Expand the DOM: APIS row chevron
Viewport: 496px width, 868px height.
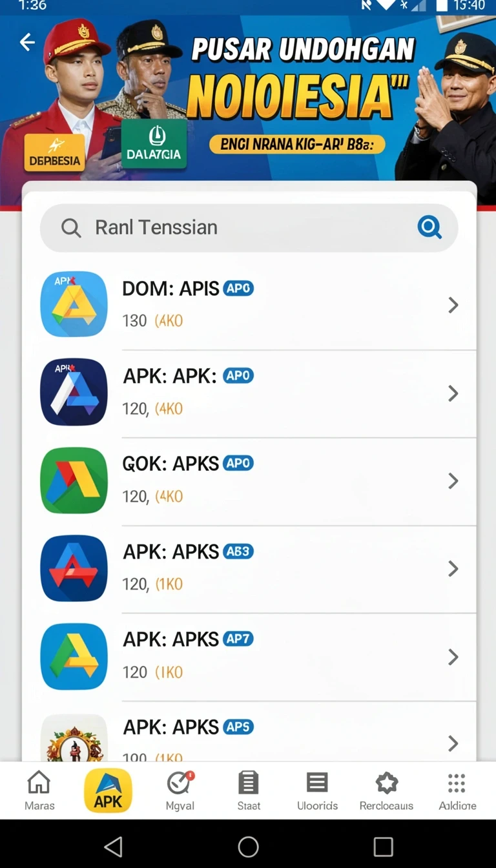[x=453, y=305]
